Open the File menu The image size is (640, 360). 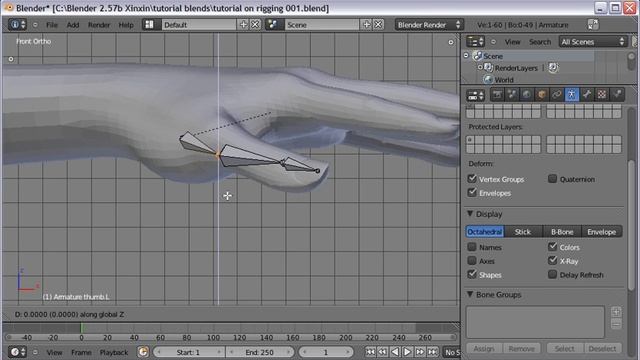[52, 25]
